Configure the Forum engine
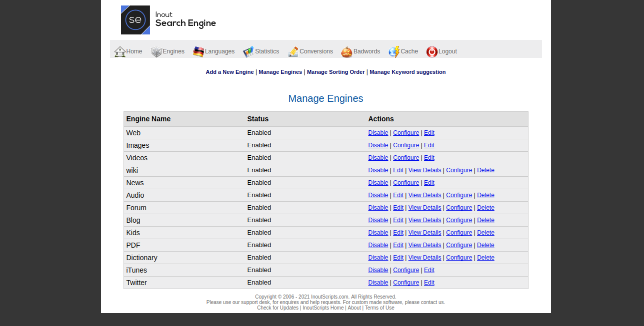The height and width of the screenshot is (326, 644). (459, 208)
